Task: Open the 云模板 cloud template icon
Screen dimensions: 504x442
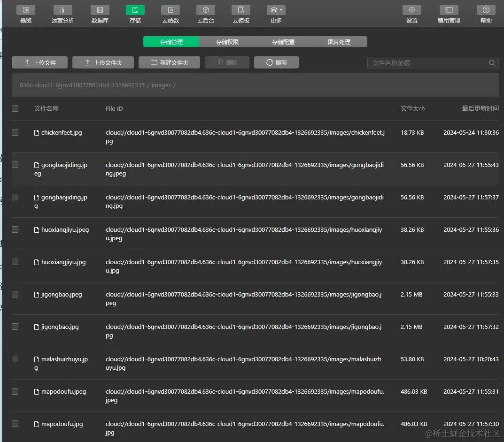Action: click(x=241, y=10)
